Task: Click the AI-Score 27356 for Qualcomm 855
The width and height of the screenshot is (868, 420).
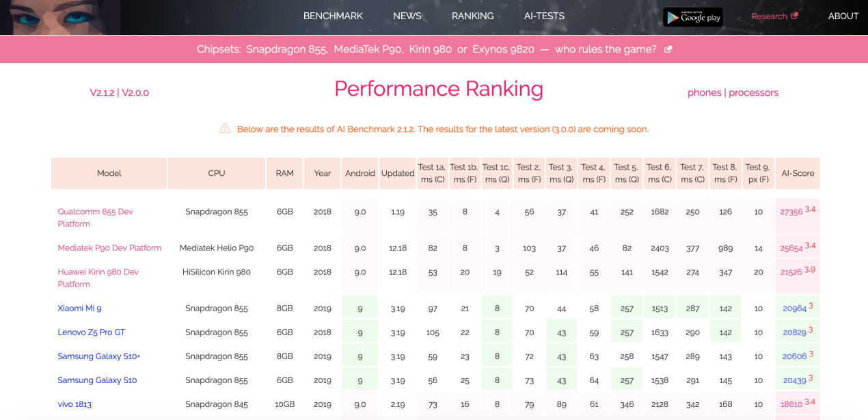Action: [x=791, y=212]
